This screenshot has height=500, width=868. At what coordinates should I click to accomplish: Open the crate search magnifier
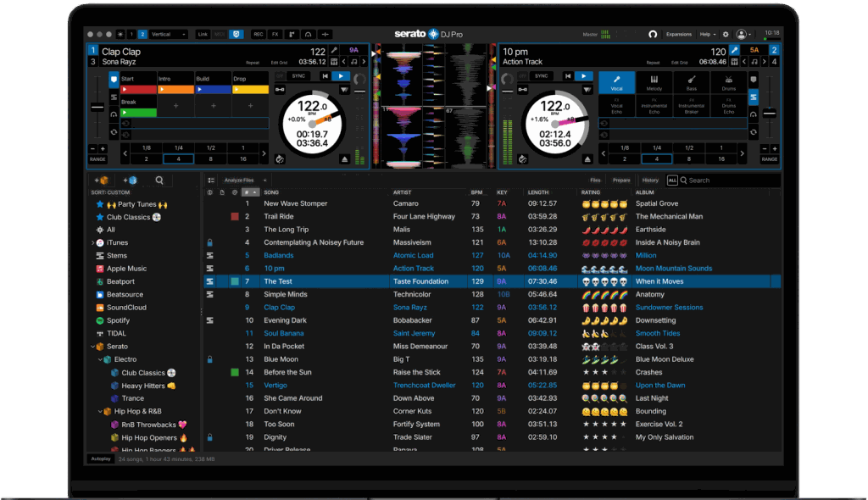pos(159,180)
